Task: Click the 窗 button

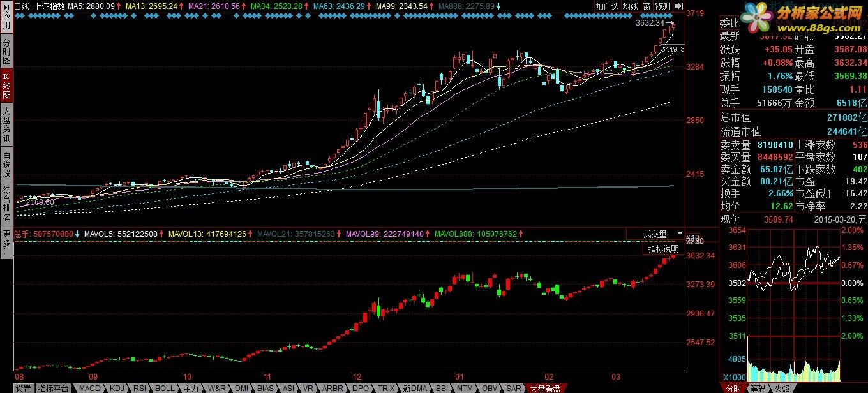Action: click(647, 6)
